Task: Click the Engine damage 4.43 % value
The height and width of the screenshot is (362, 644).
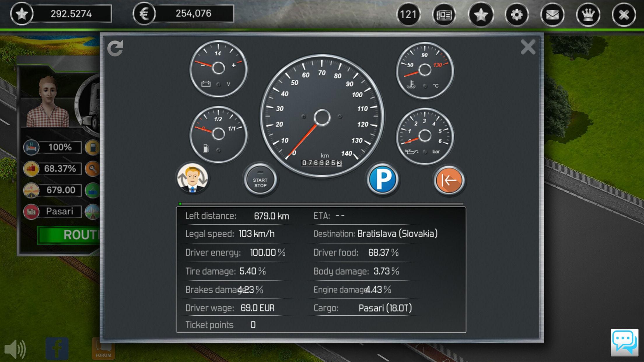Action: point(378,290)
